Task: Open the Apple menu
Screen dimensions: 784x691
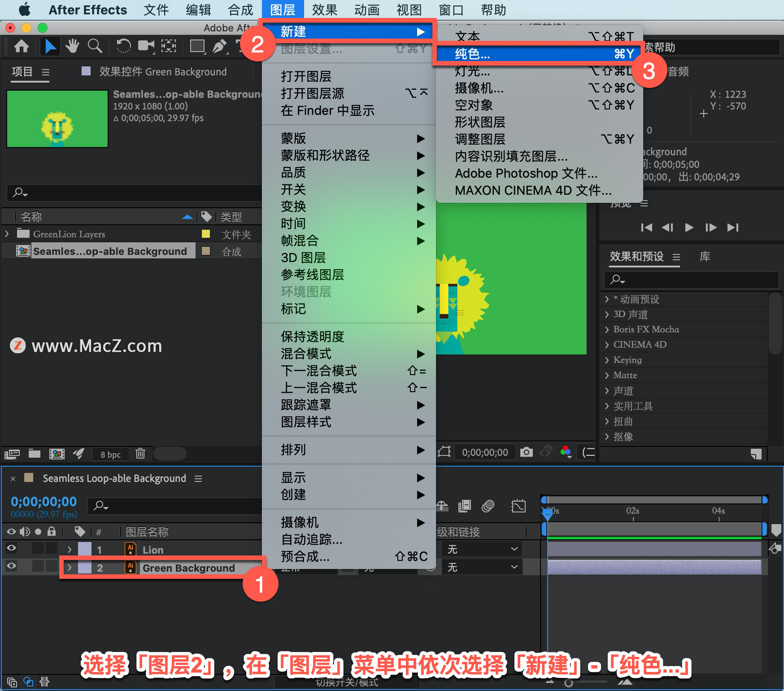Action: [25, 9]
